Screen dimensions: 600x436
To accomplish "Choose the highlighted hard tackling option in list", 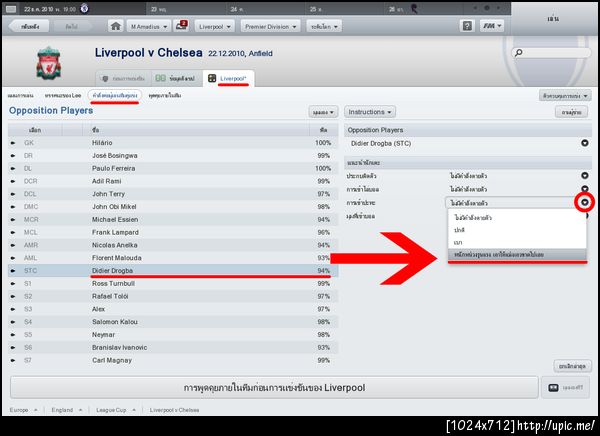I will pyautogui.click(x=517, y=255).
